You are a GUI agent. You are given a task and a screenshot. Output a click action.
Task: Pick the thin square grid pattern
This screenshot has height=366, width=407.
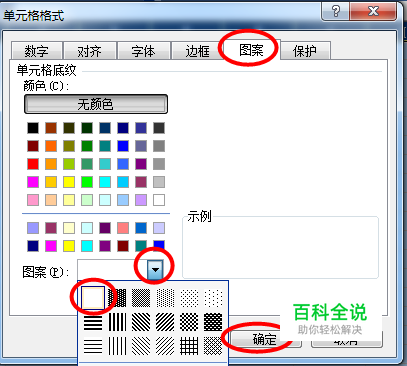[x=189, y=346]
